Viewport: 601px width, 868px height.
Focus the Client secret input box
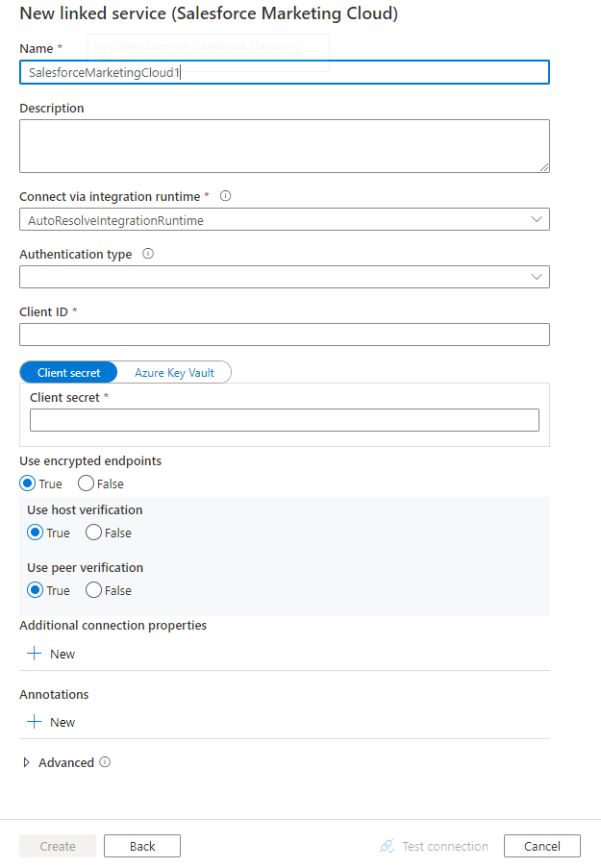[x=285, y=420]
